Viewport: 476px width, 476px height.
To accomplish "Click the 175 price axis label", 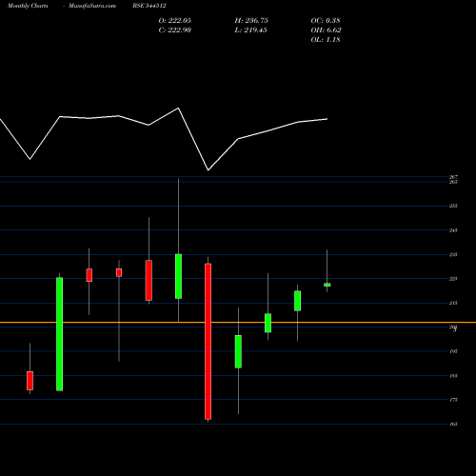I will tap(453, 400).
